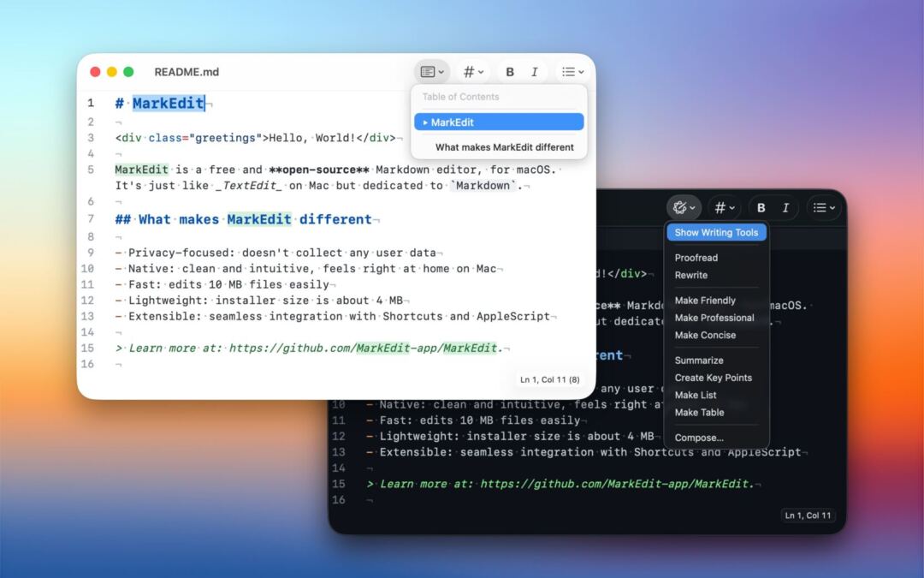
Task: Expand the MarkEdit item in Table of Contents
Action: coord(427,122)
